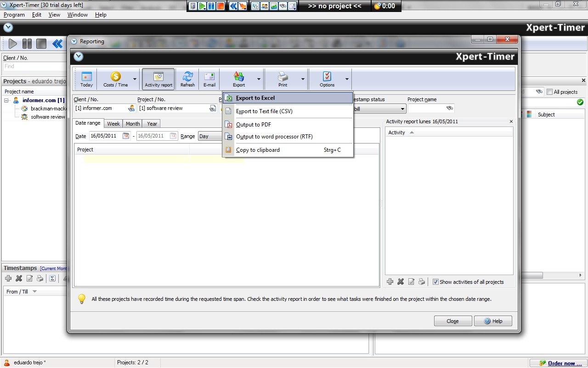Open the timestamp status dropdown
Image resolution: width=588 pixels, height=368 pixels.
pos(402,109)
